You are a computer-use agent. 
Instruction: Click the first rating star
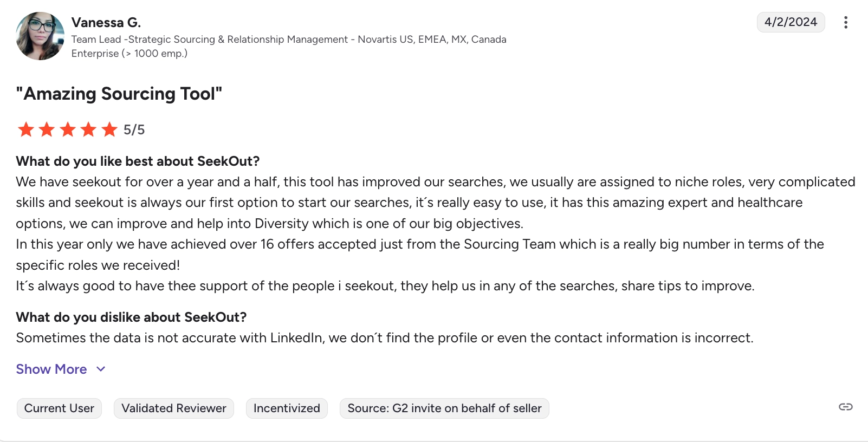26,129
